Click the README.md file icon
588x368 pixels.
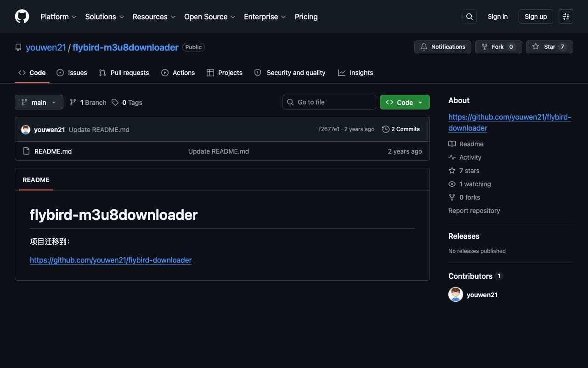(x=26, y=151)
